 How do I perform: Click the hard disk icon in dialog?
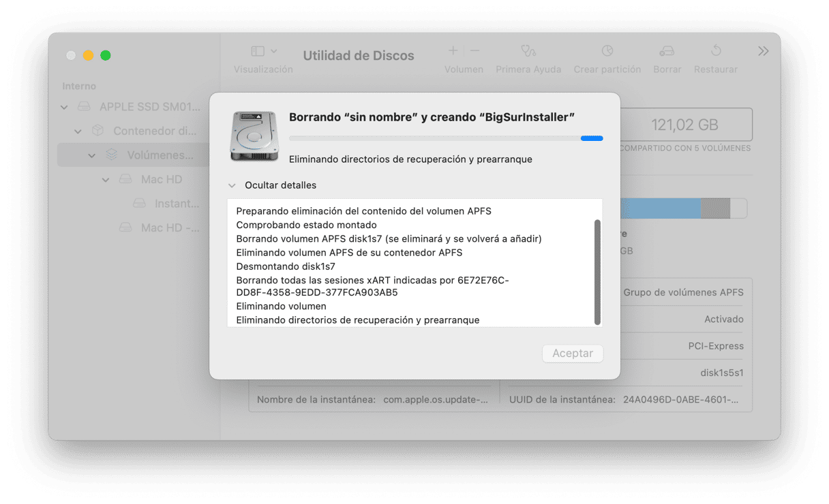254,136
